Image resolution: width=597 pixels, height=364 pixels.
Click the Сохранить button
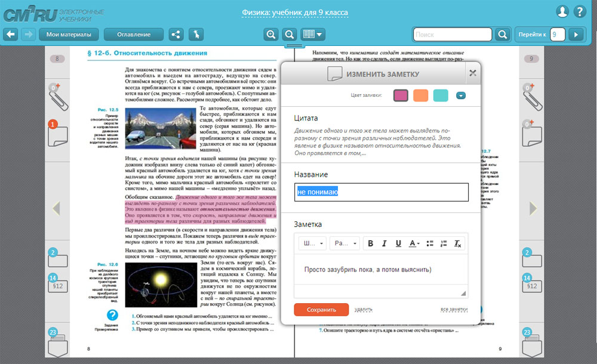pos(321,310)
